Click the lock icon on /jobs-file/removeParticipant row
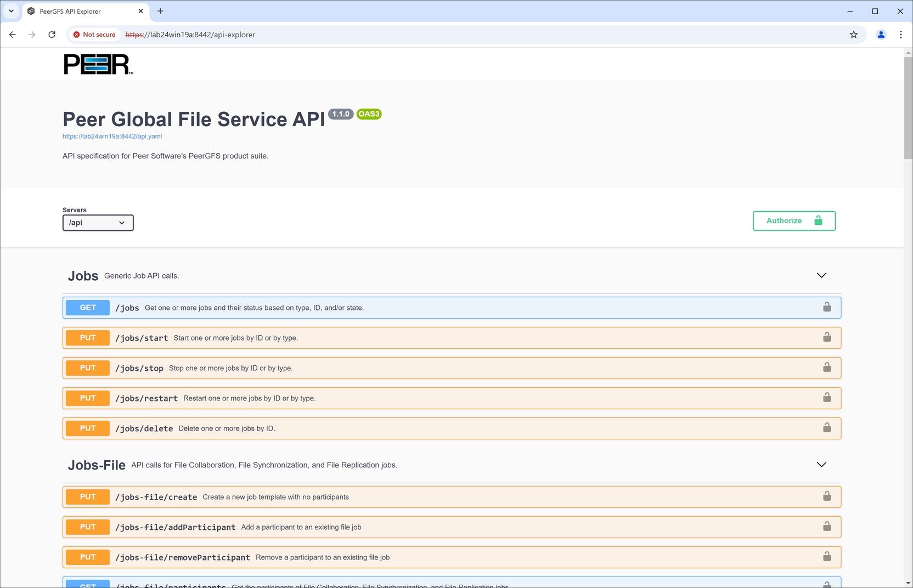 click(827, 557)
